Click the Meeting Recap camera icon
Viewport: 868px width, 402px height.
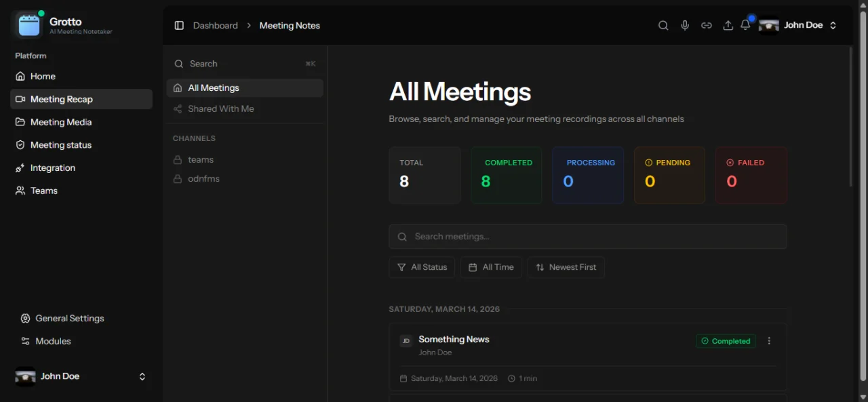(20, 99)
